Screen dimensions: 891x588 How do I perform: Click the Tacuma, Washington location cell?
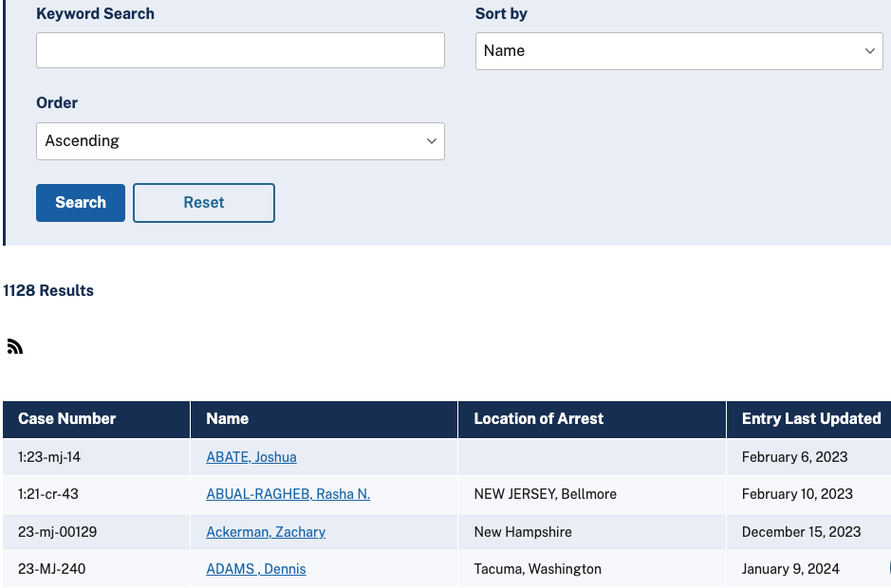click(592, 569)
